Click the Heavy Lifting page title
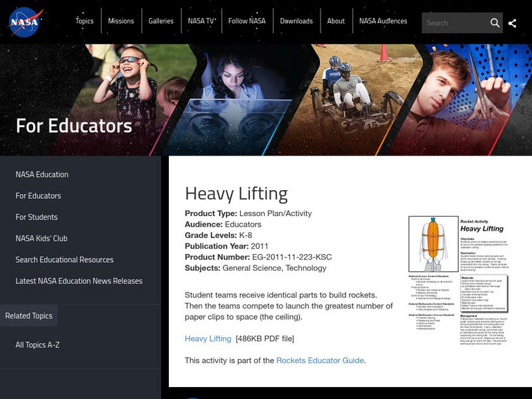 236,194
